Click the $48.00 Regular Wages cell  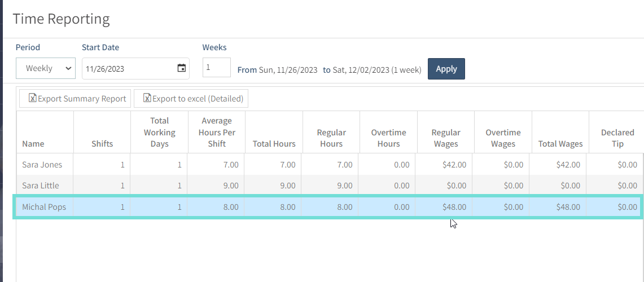pyautogui.click(x=444, y=207)
